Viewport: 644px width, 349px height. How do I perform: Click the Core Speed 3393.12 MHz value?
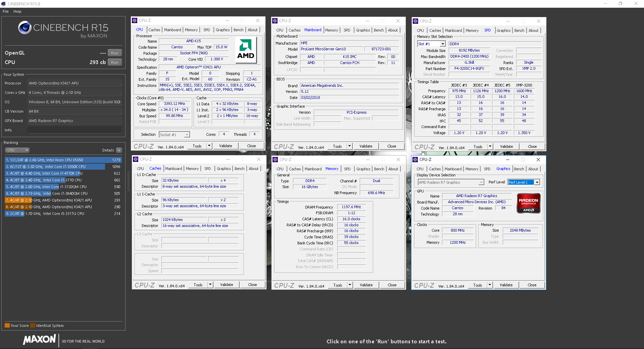pyautogui.click(x=175, y=104)
